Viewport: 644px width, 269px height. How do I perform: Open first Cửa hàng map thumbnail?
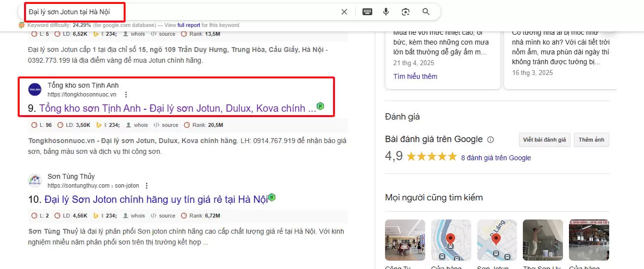(451, 240)
